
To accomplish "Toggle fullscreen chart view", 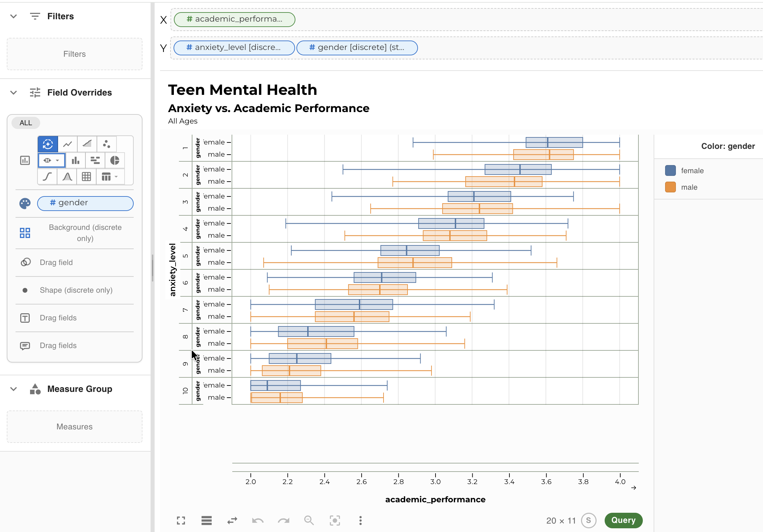I will coord(181,521).
